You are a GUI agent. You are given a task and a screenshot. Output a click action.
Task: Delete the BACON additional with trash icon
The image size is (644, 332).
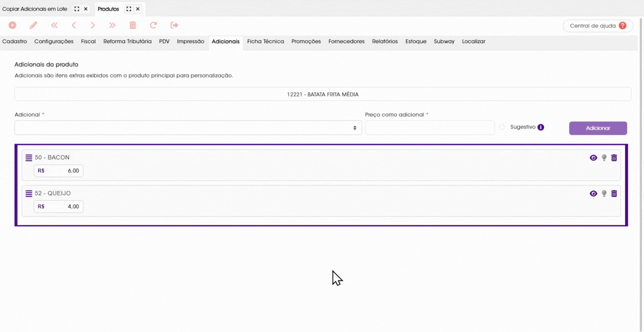[614, 158]
